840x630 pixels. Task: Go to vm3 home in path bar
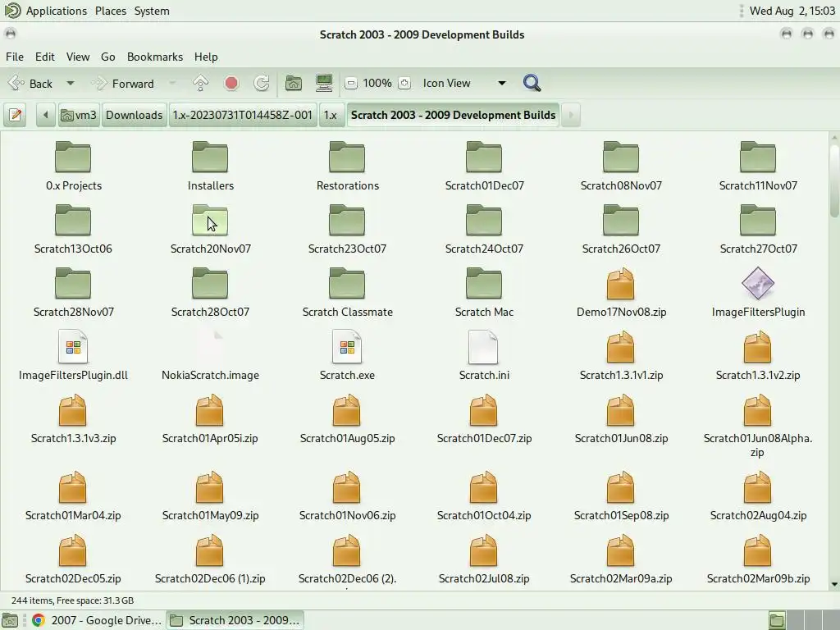(79, 115)
